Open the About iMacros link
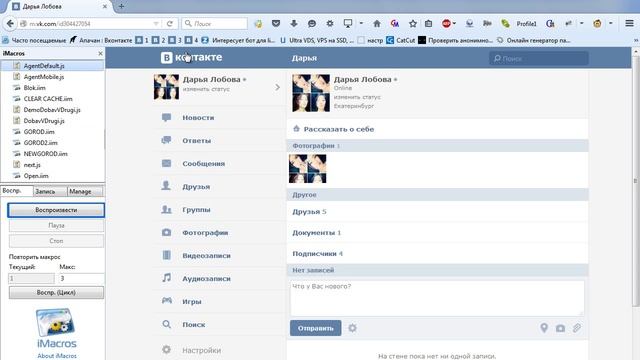The height and width of the screenshot is (360, 640). (57, 356)
